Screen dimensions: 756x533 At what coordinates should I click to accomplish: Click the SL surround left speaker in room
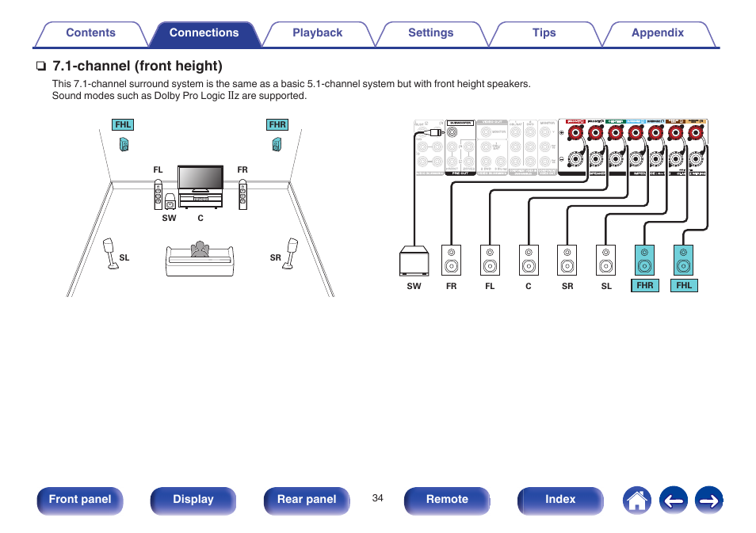pos(110,253)
